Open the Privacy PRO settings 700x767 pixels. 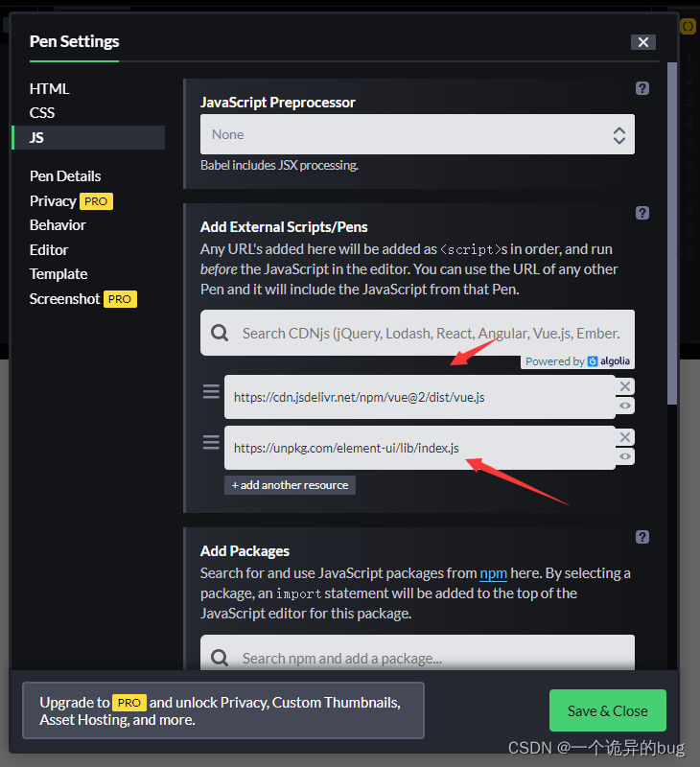(71, 201)
